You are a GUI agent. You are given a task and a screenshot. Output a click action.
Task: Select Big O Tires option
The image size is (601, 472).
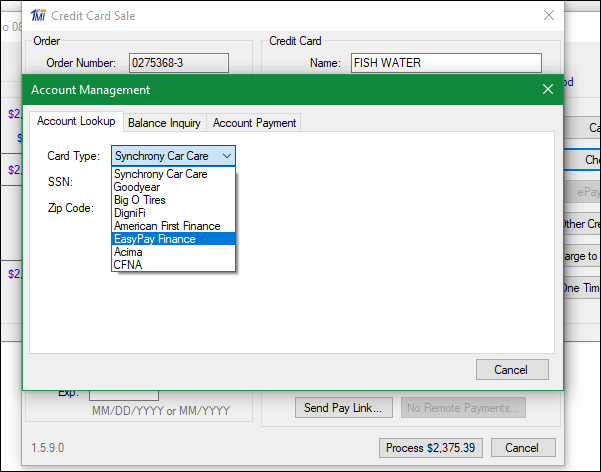(x=173, y=200)
